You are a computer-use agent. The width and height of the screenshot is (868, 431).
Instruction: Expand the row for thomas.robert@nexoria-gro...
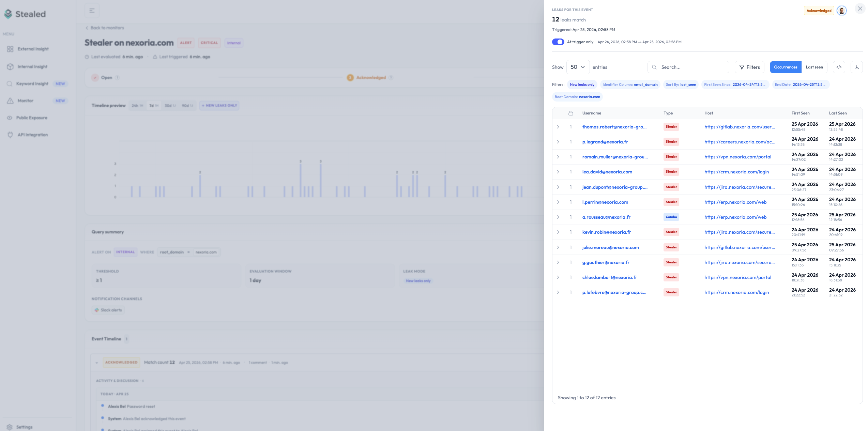[x=558, y=126]
